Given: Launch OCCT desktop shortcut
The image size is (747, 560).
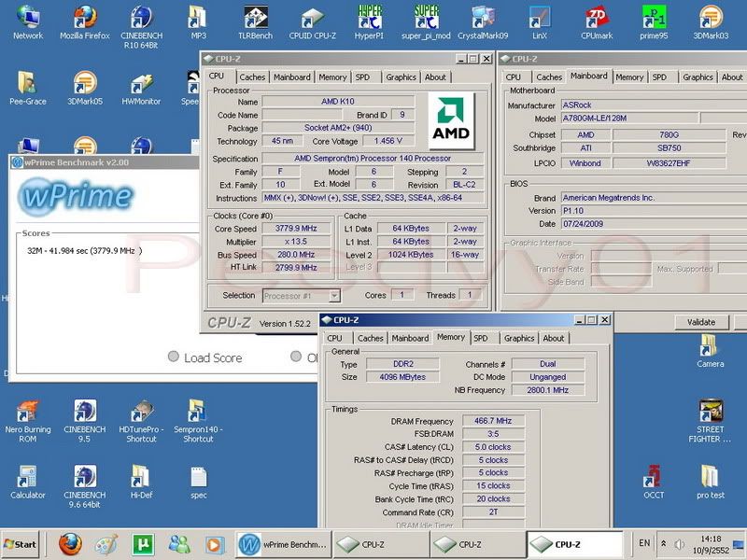Looking at the screenshot, I should point(654,482).
